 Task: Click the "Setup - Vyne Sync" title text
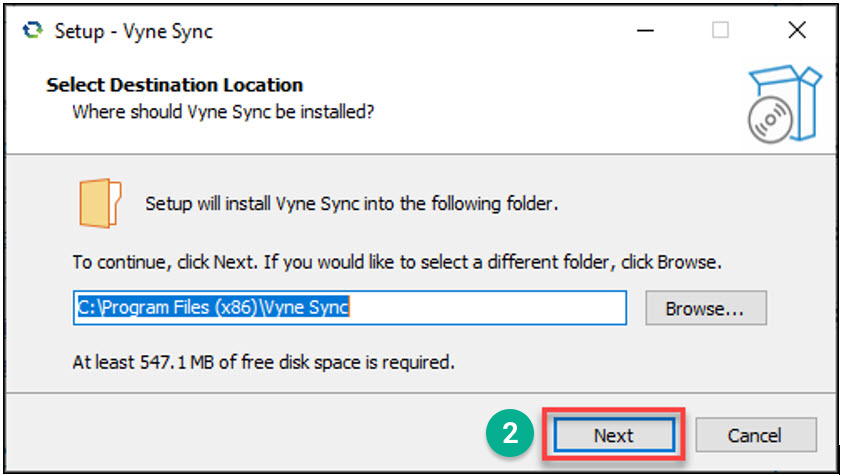134,31
